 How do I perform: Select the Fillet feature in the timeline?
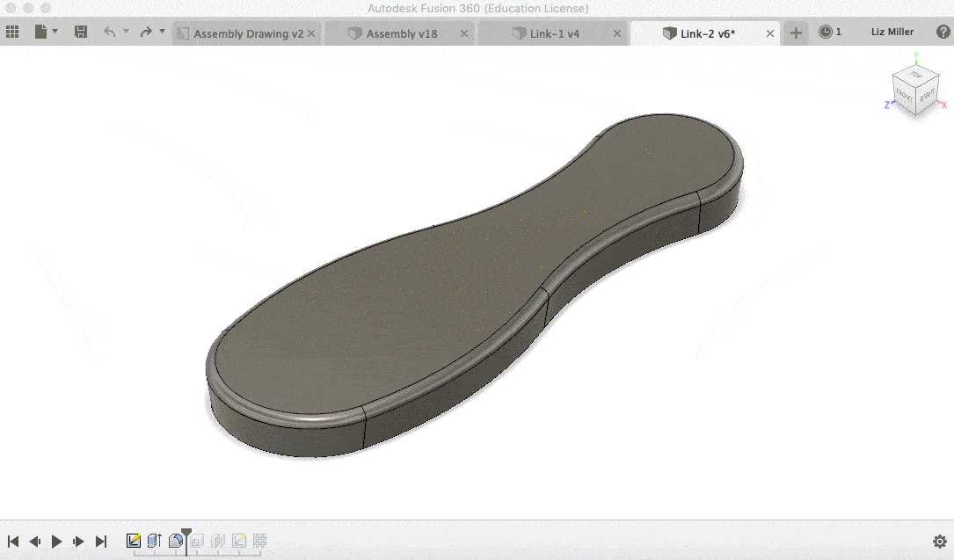[x=174, y=540]
